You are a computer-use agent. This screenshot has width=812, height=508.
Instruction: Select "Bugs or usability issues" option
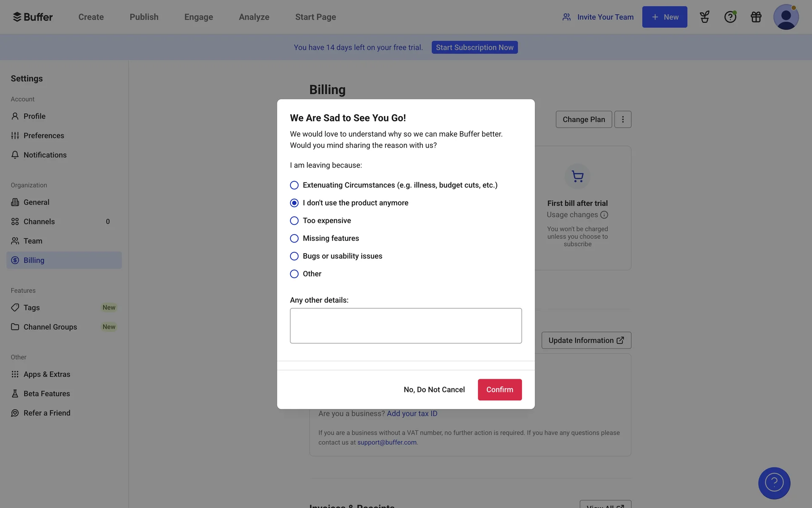pos(294,256)
